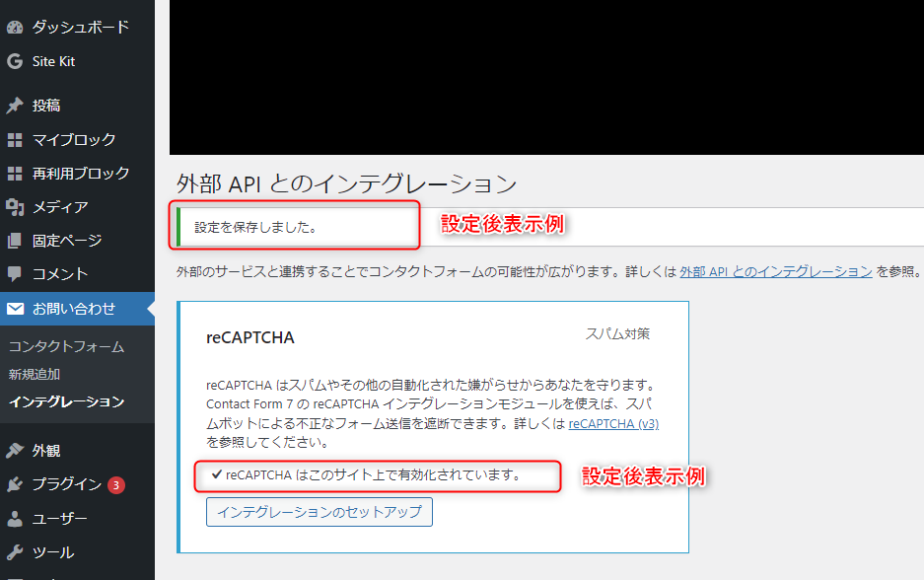Viewport: 924px width, 580px height.
Task: Click the pages icon for 固定ページ
Action: click(x=15, y=241)
